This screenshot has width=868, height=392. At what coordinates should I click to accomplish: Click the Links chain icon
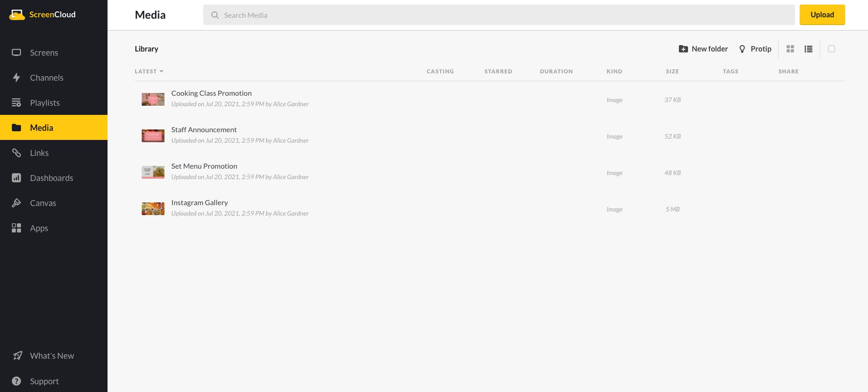[x=16, y=153]
